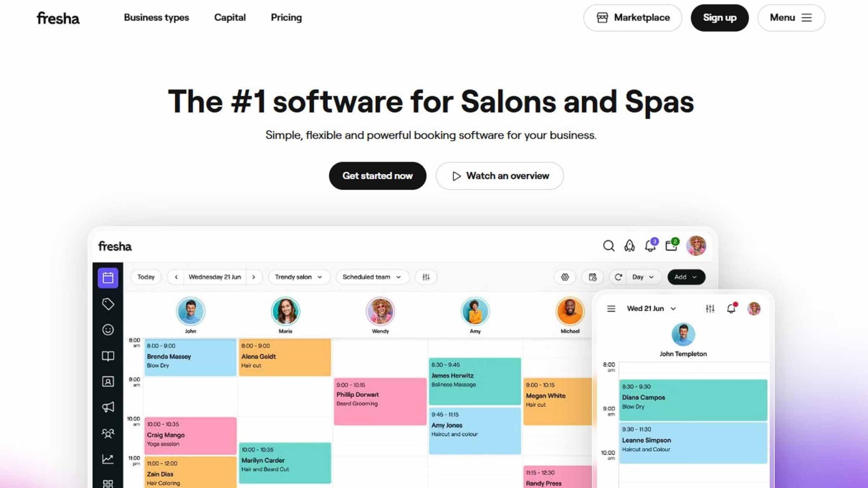Click the rocket icon in the header
868x488 pixels.
coord(629,246)
